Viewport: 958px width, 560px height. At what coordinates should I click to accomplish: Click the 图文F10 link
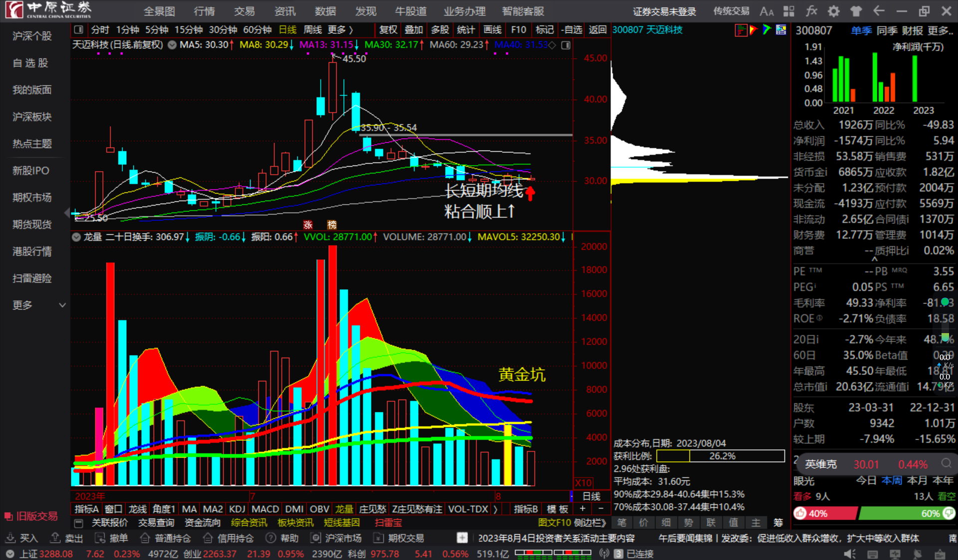(554, 523)
